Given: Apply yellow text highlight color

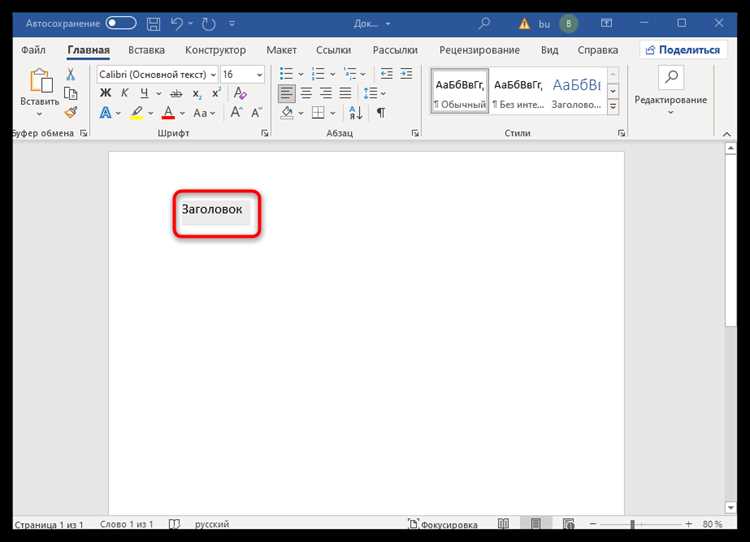Looking at the screenshot, I should click(x=136, y=113).
